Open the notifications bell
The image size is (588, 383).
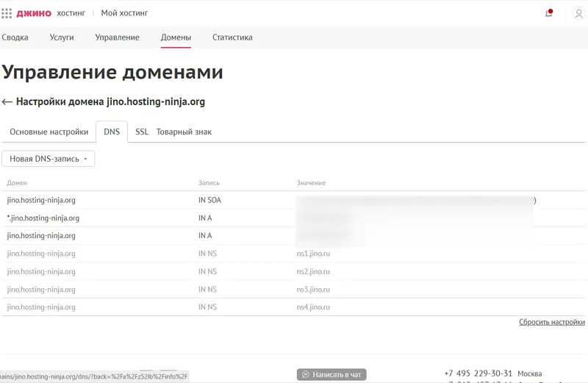pos(548,13)
